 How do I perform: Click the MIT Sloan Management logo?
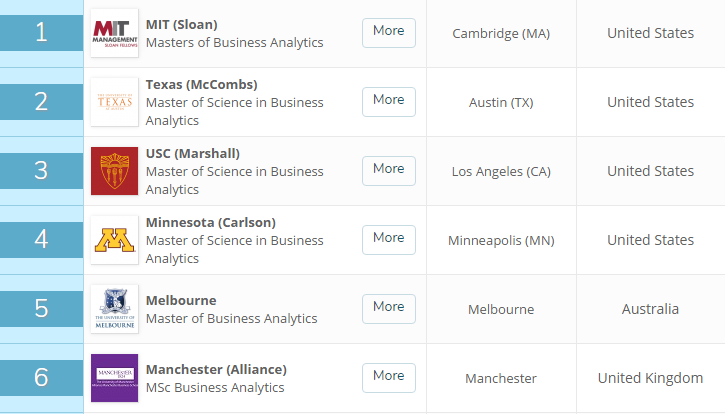(x=114, y=33)
